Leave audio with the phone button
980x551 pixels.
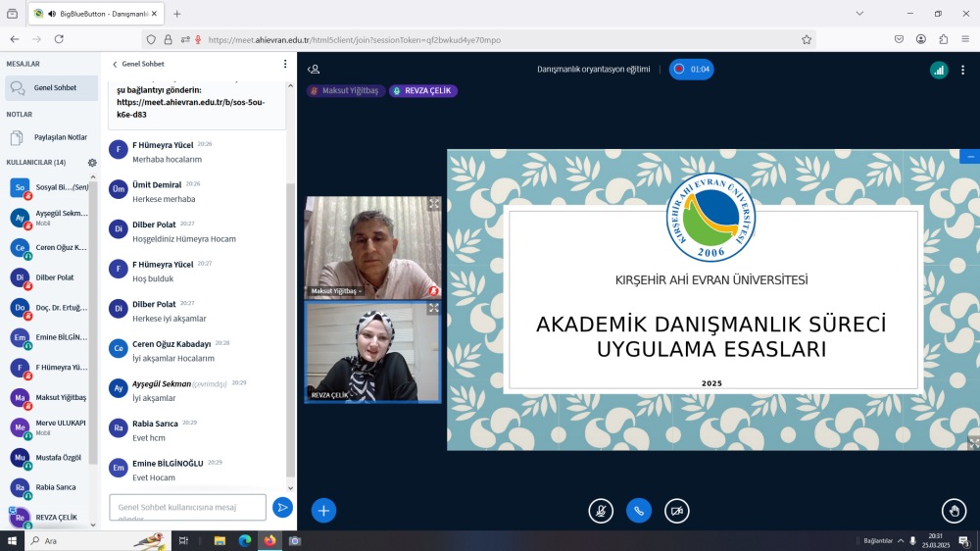639,511
